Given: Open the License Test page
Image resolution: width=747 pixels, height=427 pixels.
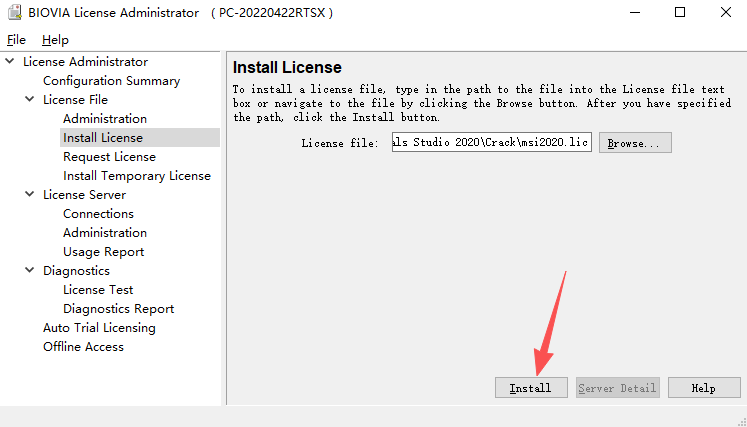Looking at the screenshot, I should 98,290.
